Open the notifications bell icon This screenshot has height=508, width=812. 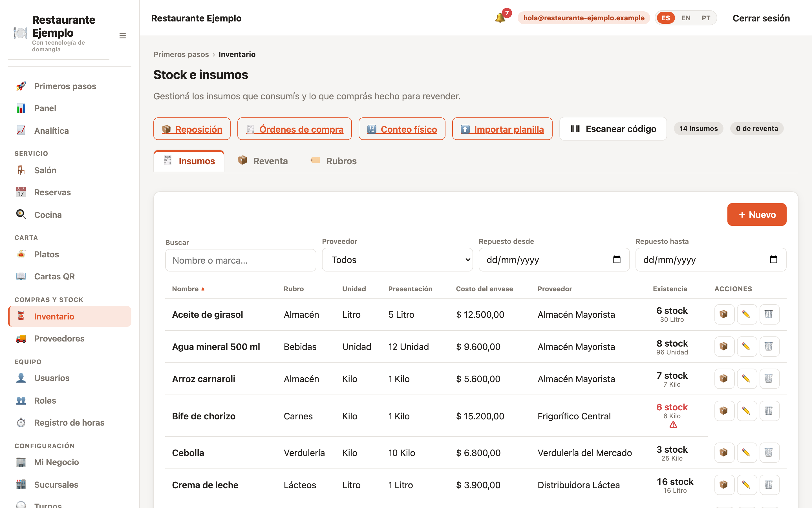(500, 18)
